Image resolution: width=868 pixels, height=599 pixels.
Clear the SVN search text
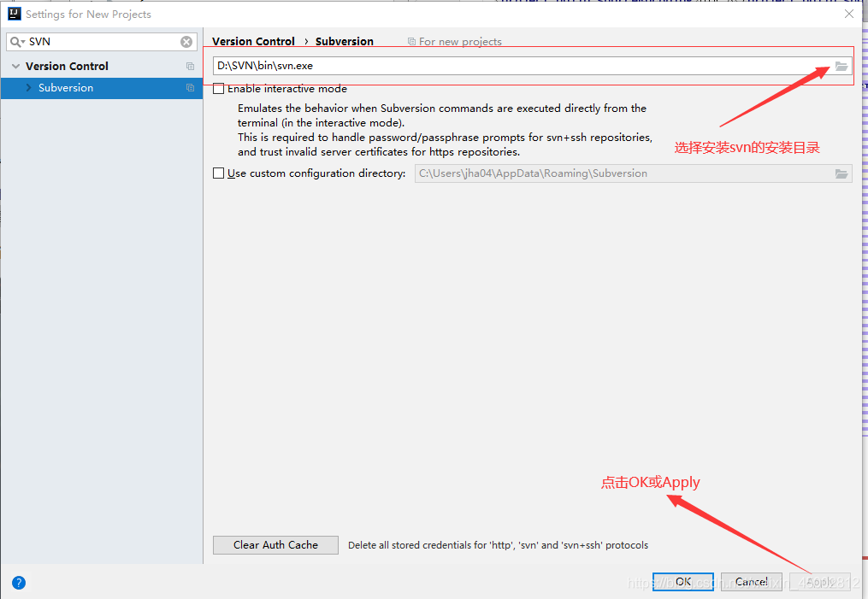186,42
